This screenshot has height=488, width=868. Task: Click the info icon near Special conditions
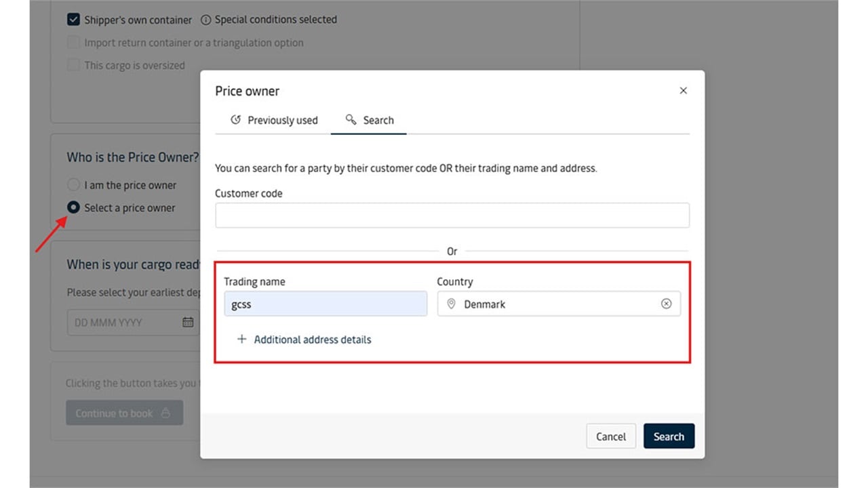point(206,20)
